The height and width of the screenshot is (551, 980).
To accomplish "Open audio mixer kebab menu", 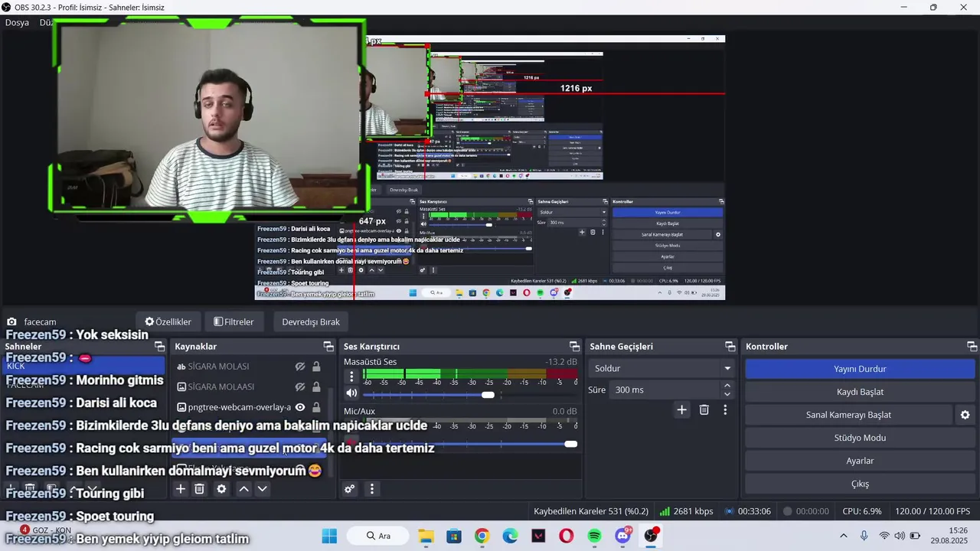I will coord(372,489).
